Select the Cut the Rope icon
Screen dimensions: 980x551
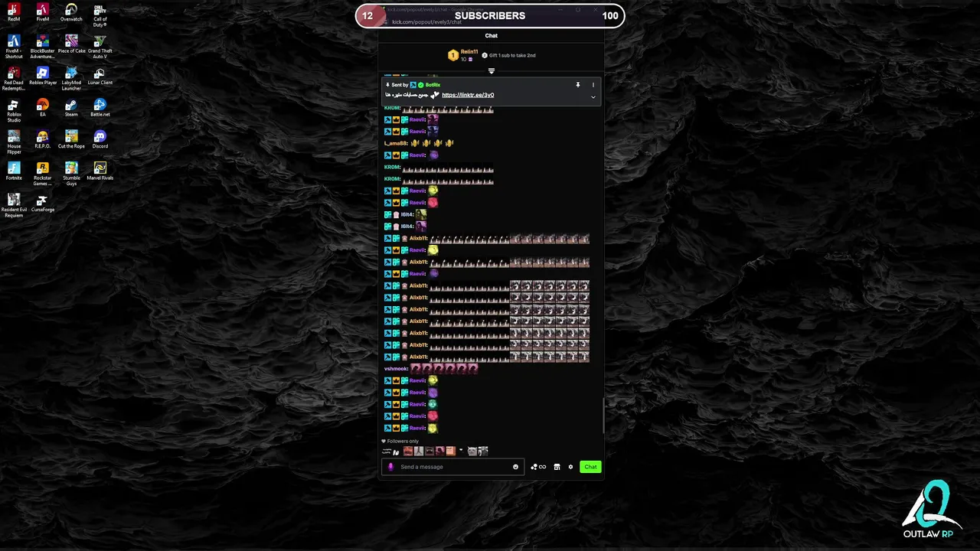pos(71,140)
